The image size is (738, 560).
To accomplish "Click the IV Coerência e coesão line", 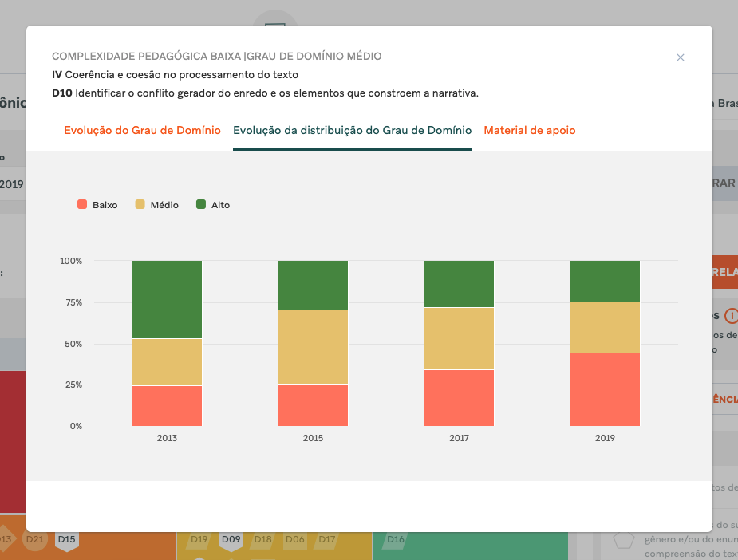I will tap(175, 75).
